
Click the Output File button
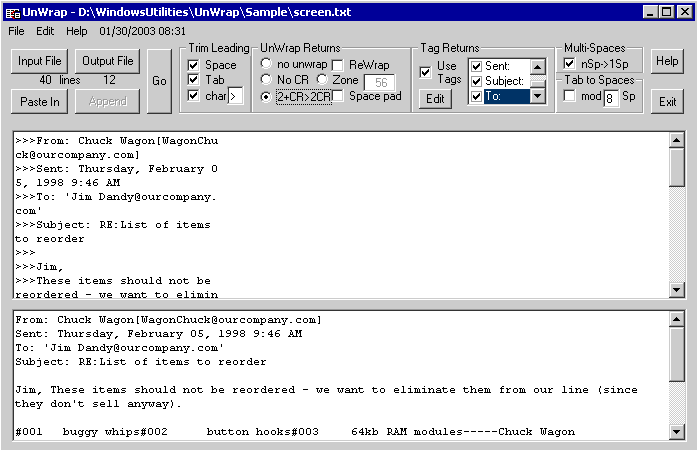[x=108, y=61]
